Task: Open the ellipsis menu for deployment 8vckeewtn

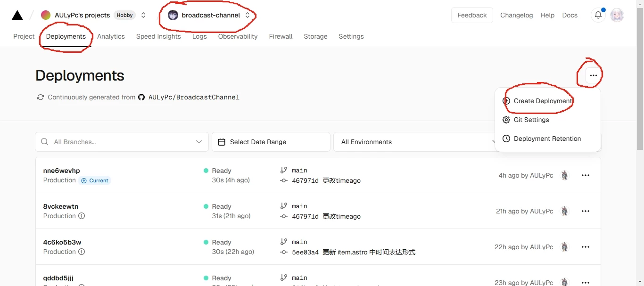Action: click(586, 211)
